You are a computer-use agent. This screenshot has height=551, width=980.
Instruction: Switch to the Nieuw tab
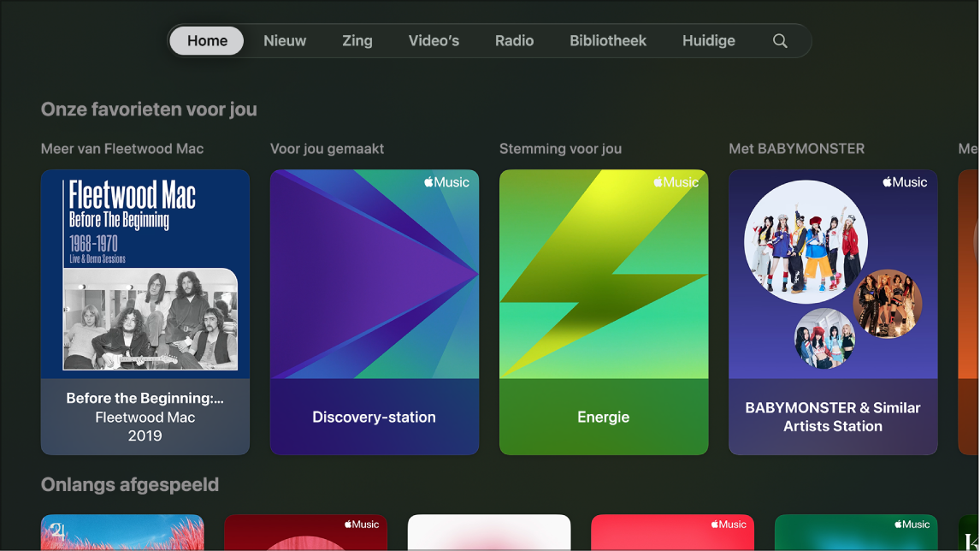283,40
